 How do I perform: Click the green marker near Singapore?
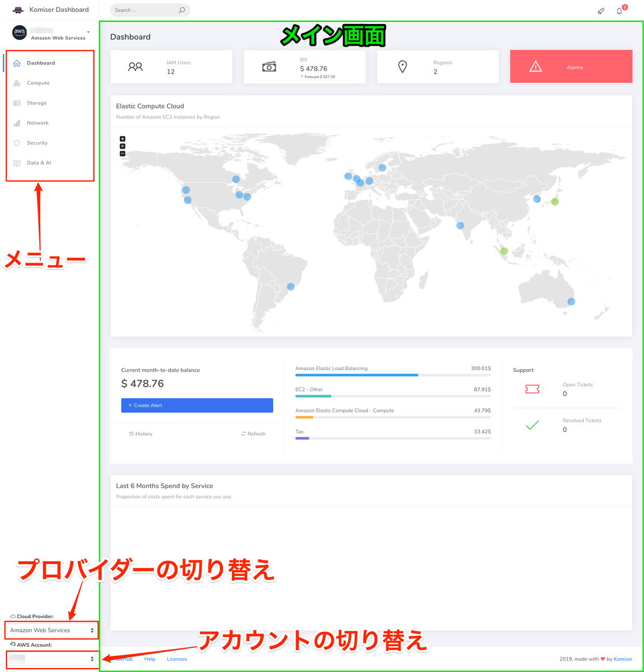click(x=504, y=251)
